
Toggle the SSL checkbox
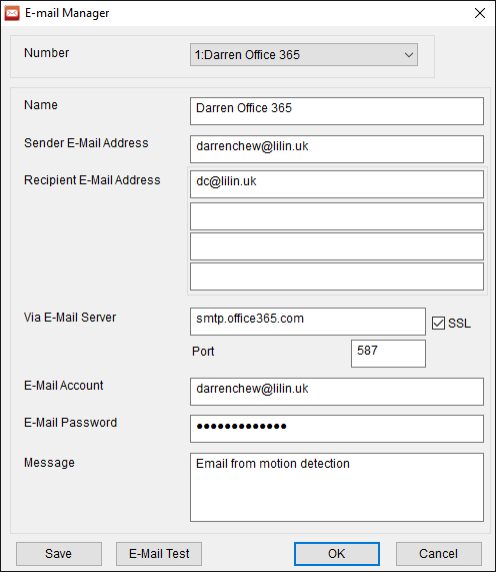click(x=438, y=323)
